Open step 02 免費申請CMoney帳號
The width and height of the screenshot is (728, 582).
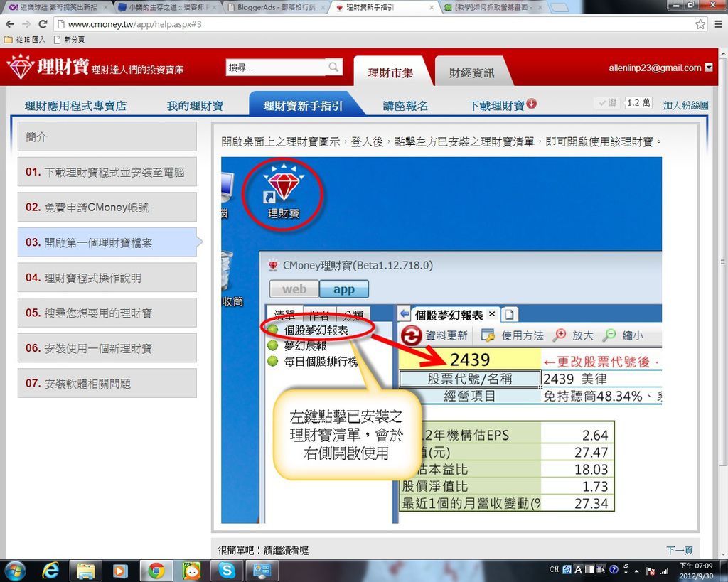click(x=107, y=207)
